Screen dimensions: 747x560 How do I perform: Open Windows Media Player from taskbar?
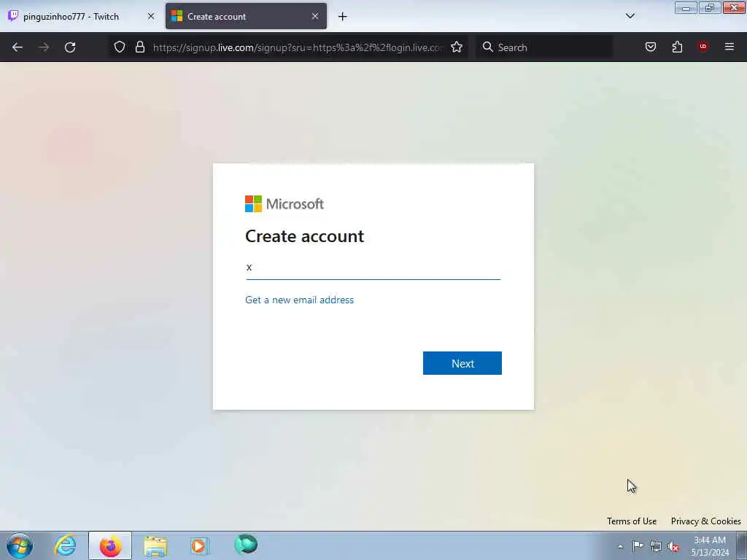[x=199, y=545]
